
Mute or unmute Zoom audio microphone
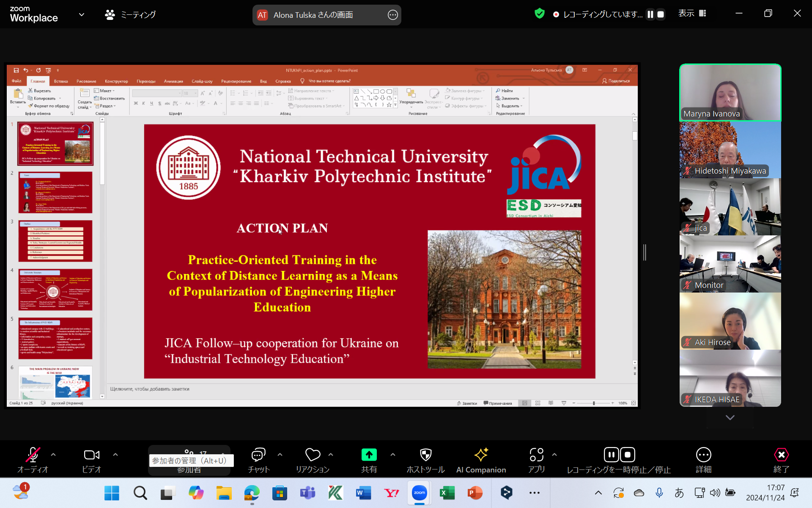pyautogui.click(x=33, y=460)
